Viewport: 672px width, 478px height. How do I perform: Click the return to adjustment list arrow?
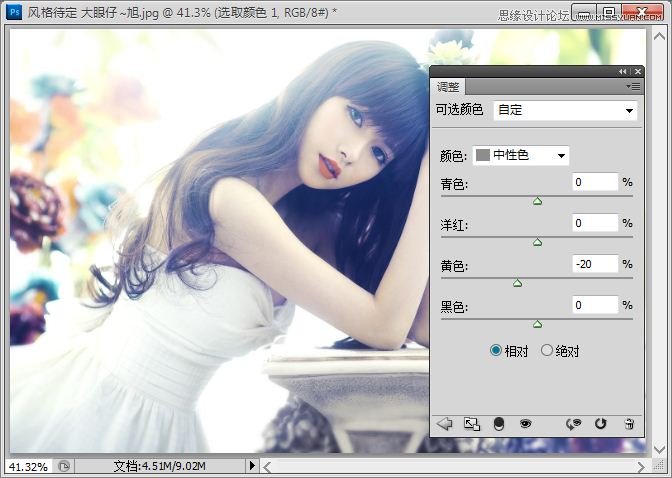(444, 424)
